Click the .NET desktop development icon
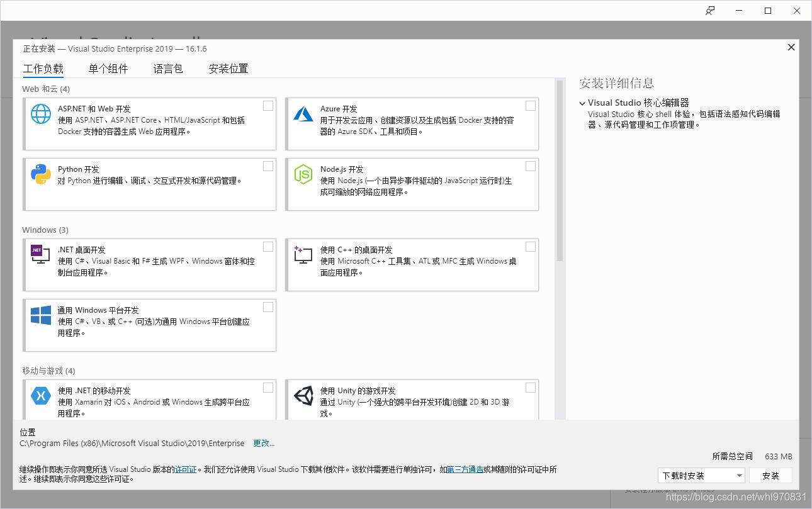 click(40, 254)
